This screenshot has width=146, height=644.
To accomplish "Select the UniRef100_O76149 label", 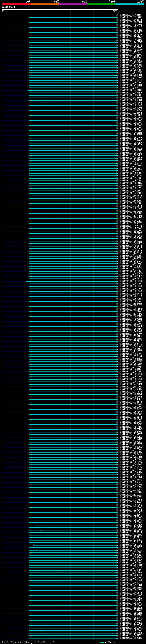I will [131, 311].
